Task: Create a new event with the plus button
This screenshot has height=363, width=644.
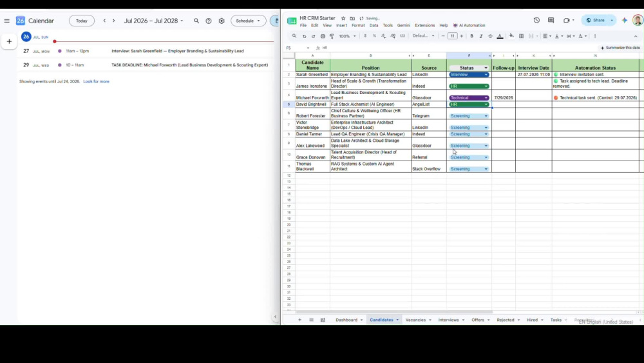Action: click(x=9, y=41)
